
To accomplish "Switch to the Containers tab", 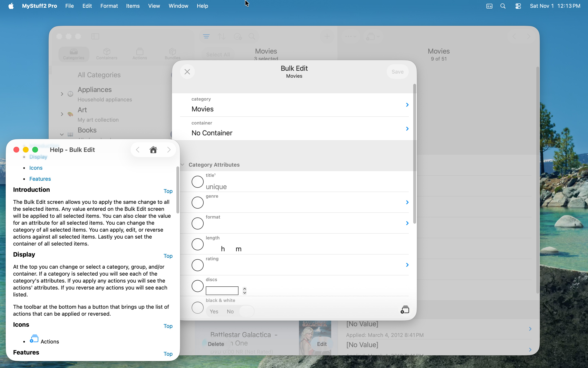I will tap(107, 54).
